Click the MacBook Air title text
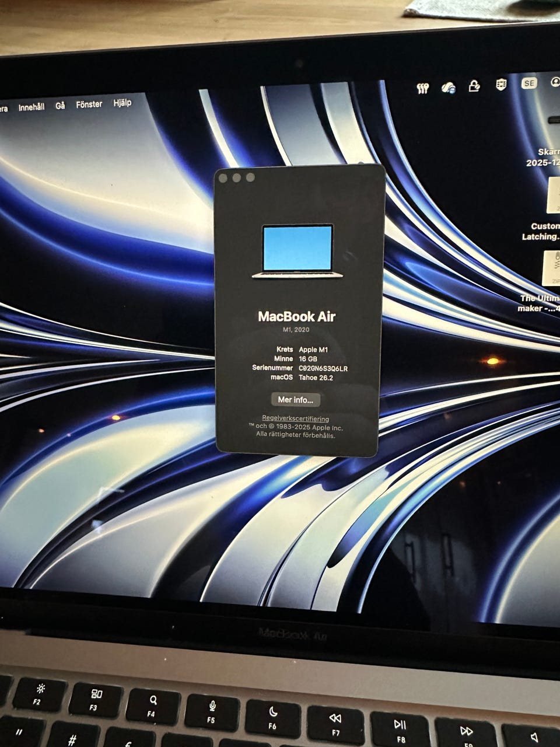This screenshot has width=560, height=747. click(297, 317)
